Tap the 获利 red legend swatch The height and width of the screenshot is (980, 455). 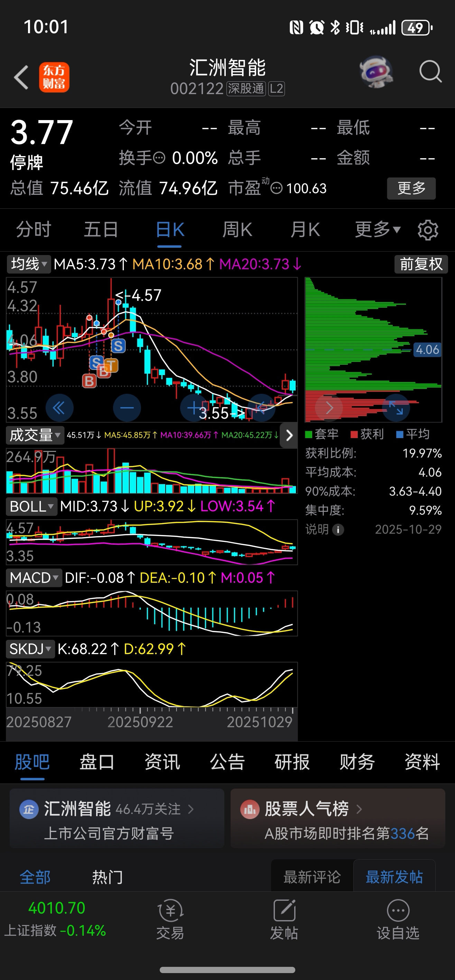354,434
